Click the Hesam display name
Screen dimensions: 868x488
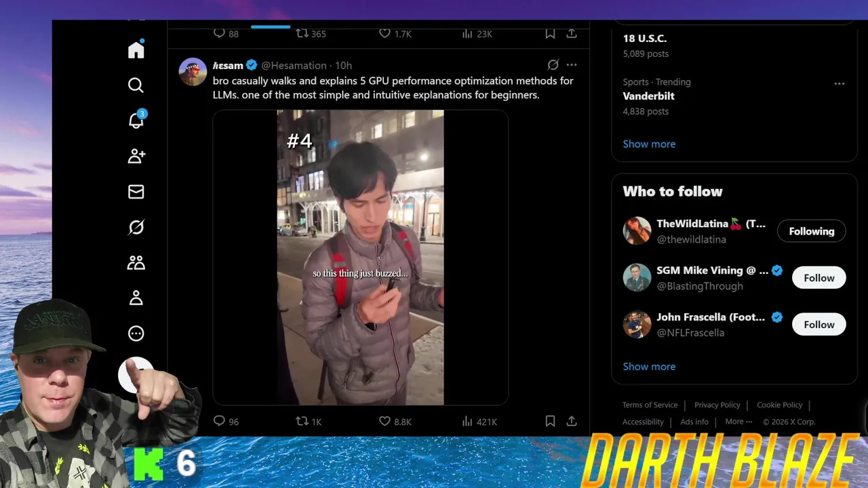pos(228,66)
